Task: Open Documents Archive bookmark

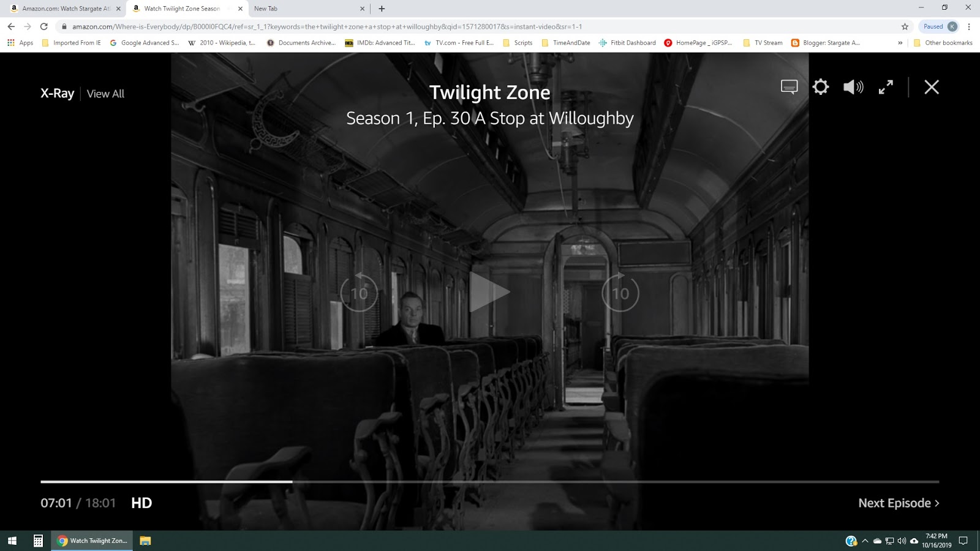Action: point(301,43)
